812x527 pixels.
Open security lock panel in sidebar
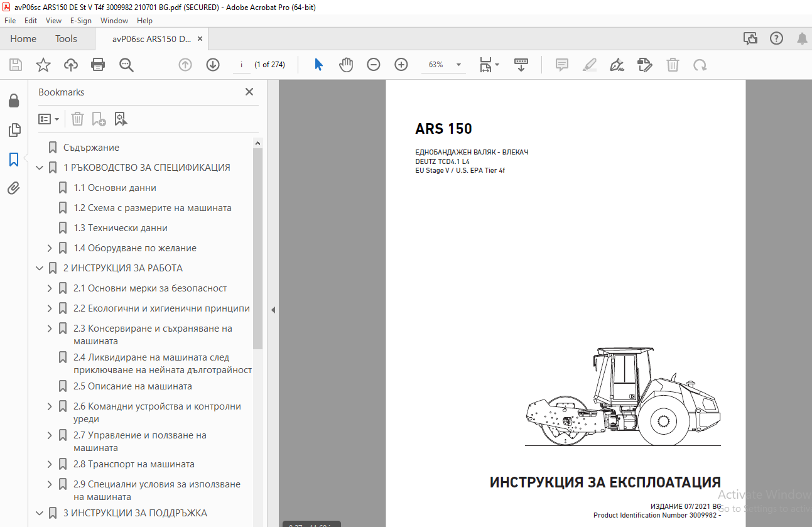click(x=14, y=101)
